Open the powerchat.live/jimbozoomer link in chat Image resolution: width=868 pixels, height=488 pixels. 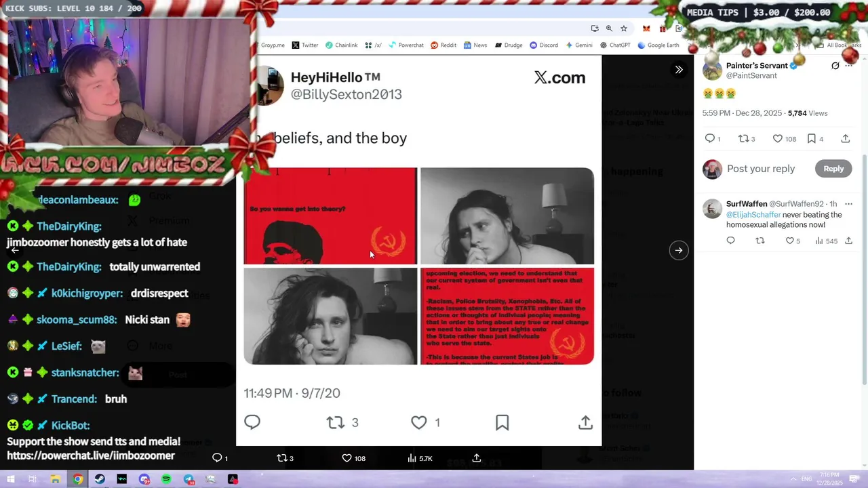[91, 455]
